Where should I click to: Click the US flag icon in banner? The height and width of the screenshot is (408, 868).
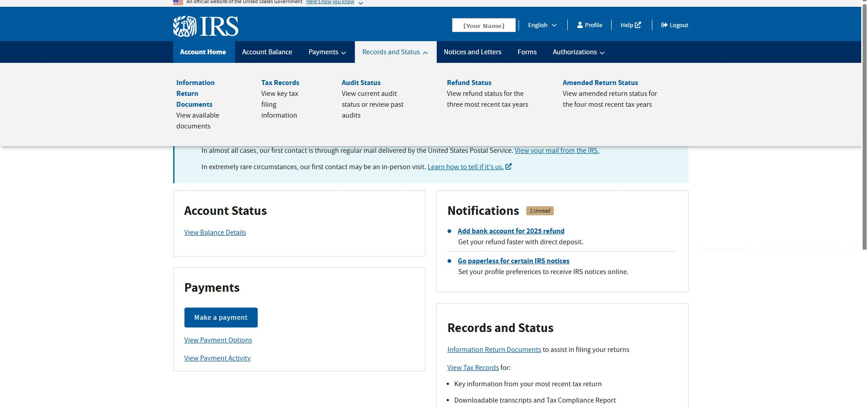[x=178, y=2]
